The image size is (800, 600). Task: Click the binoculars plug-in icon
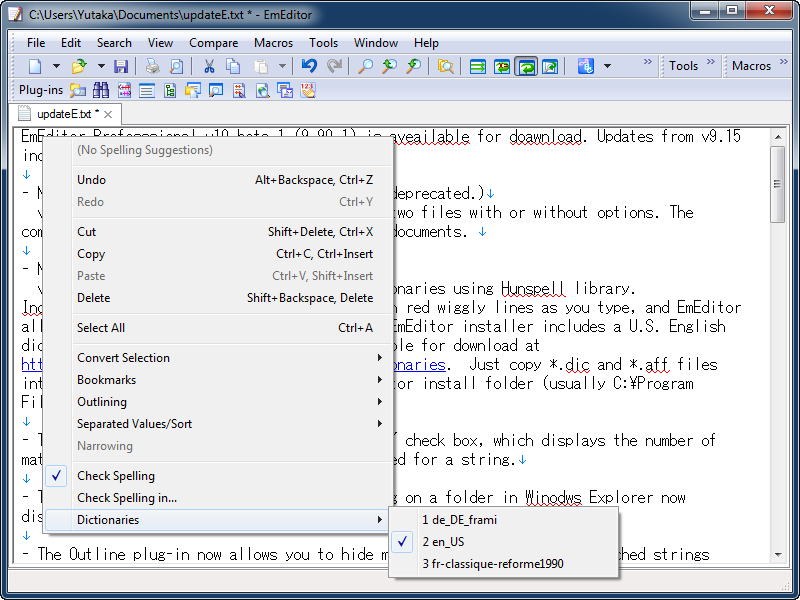[101, 90]
